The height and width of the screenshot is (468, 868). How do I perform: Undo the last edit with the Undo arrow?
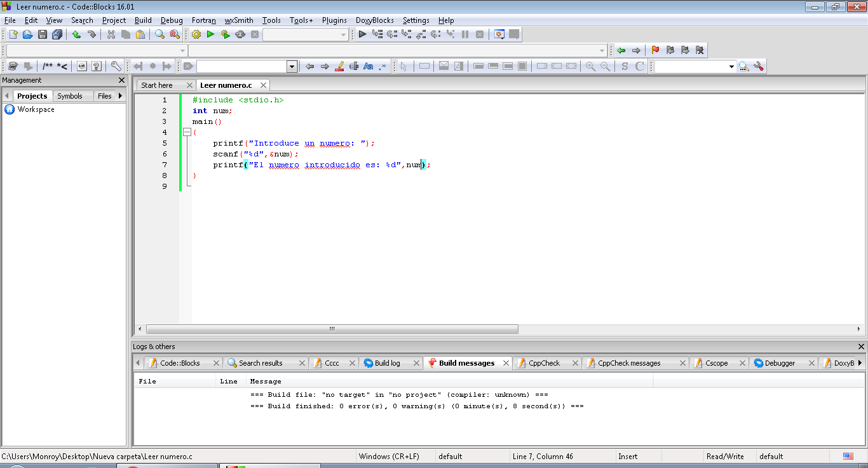tap(76, 34)
